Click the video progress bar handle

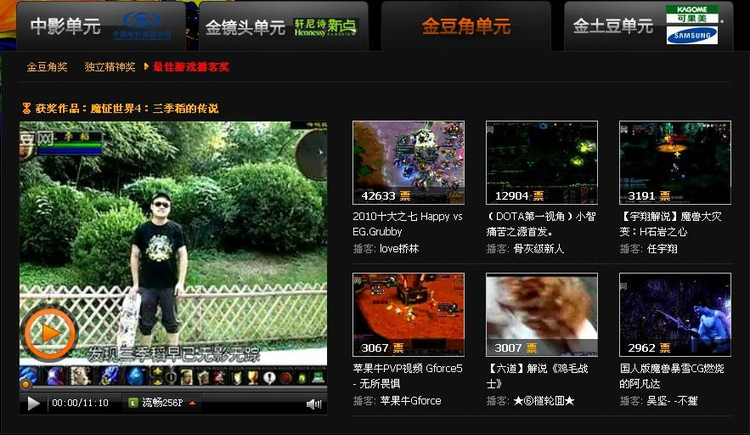26,384
